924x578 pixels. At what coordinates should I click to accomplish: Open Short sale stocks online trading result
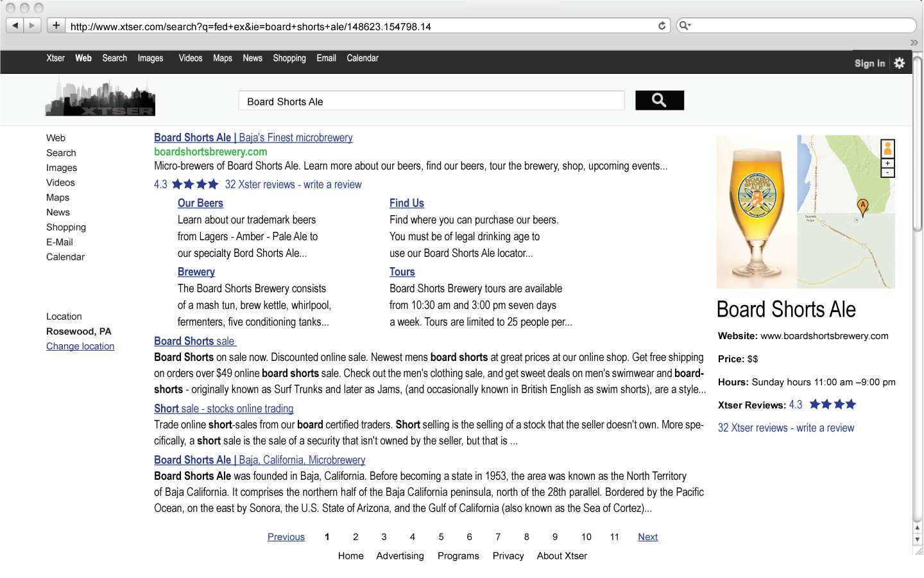tap(224, 408)
